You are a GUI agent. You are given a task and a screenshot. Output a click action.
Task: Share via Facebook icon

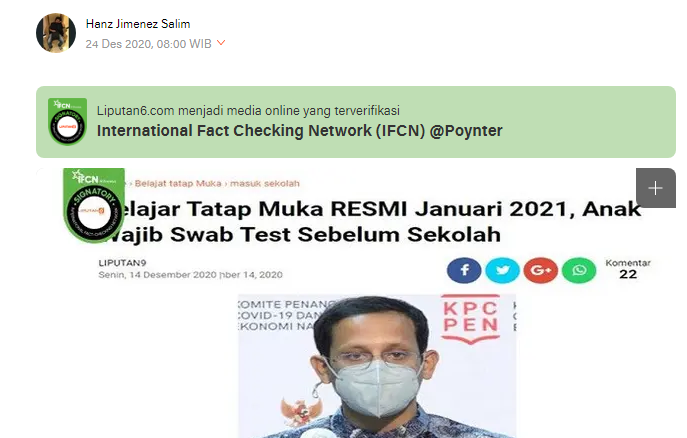click(464, 270)
